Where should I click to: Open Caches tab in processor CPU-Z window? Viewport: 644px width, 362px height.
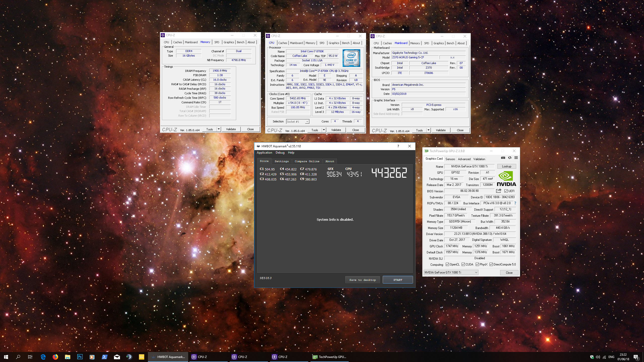pyautogui.click(x=283, y=43)
